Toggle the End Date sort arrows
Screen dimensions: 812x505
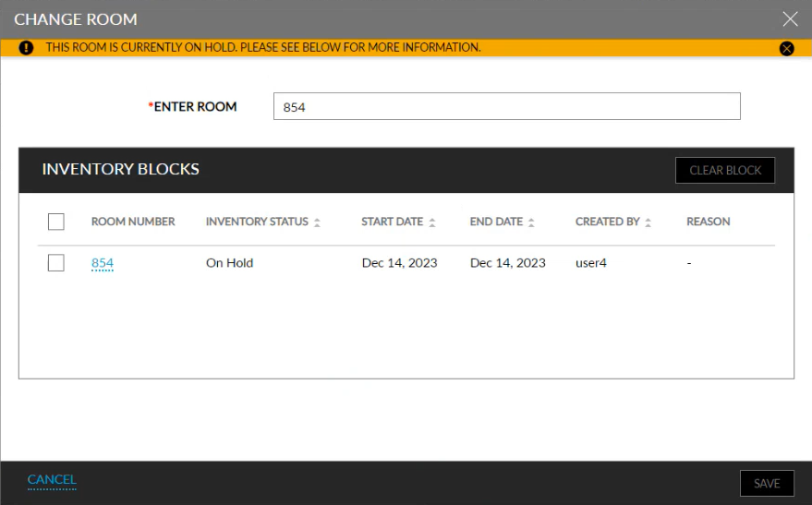(x=532, y=222)
